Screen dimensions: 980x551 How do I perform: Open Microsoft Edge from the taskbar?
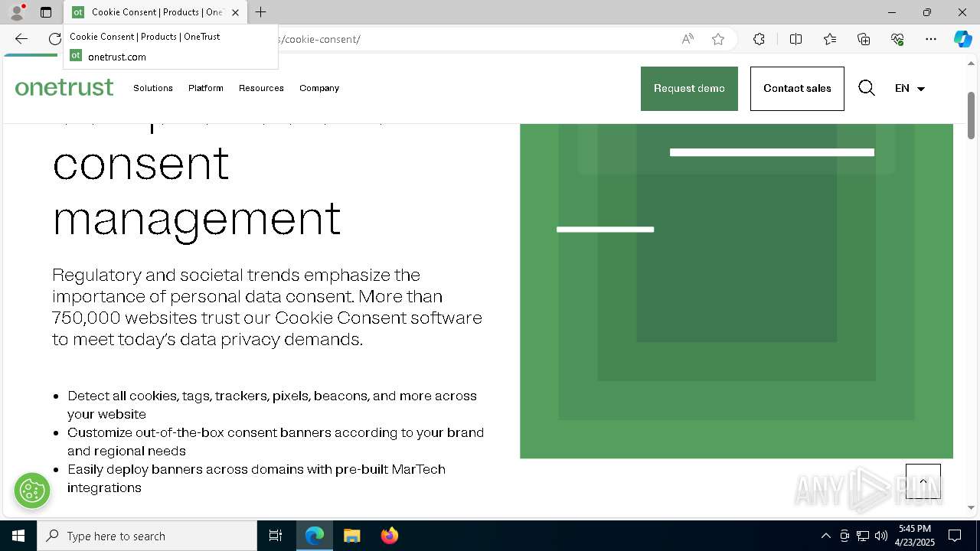pyautogui.click(x=315, y=536)
